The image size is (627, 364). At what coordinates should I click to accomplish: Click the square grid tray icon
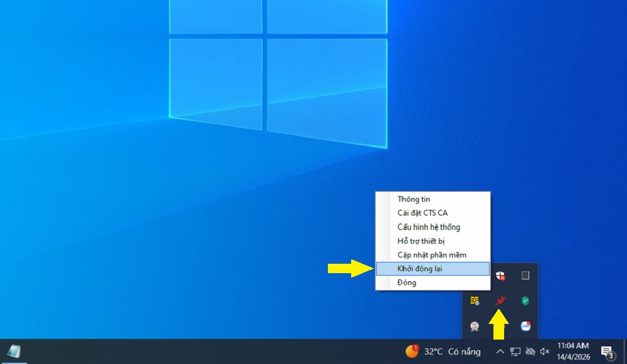tap(525, 276)
